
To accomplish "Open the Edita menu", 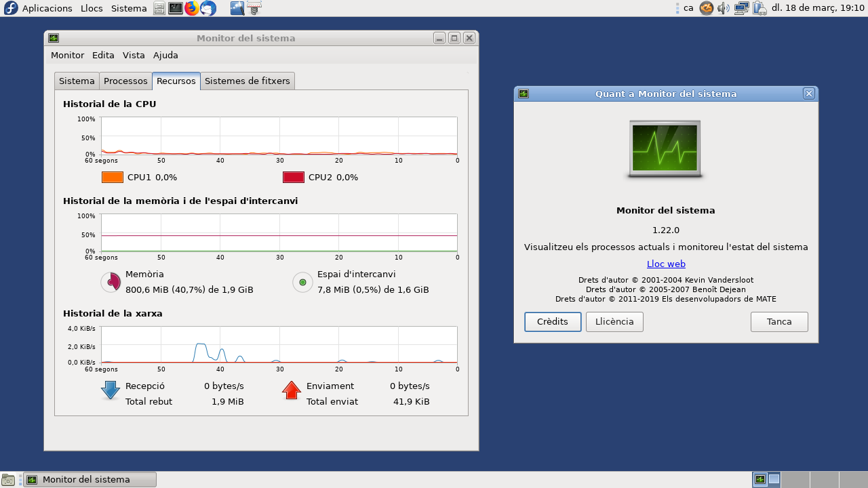I will coord(103,56).
